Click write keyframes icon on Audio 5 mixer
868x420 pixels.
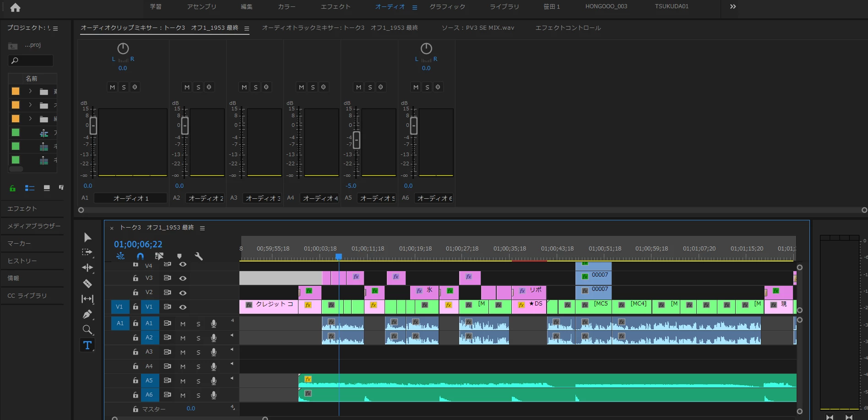coord(380,87)
